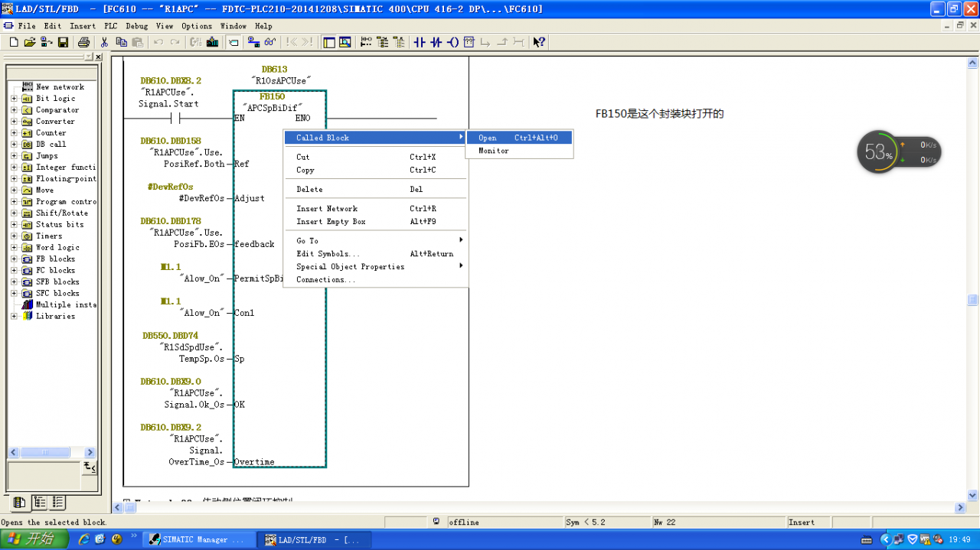This screenshot has width=980, height=550.
Task: Expand the FB blocks tree node
Action: pyautogui.click(x=14, y=259)
